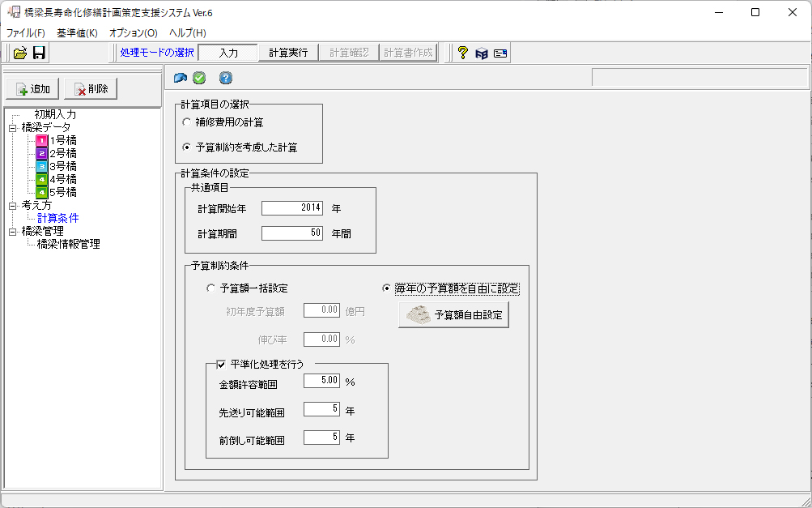Viewport: 812px width, 508px height.
Task: Click the 削除 button
Action: (x=91, y=89)
